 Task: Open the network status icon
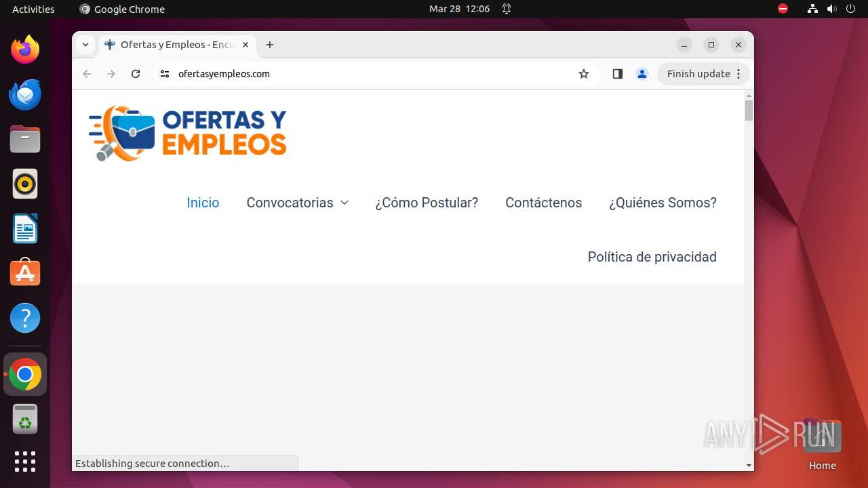[812, 9]
